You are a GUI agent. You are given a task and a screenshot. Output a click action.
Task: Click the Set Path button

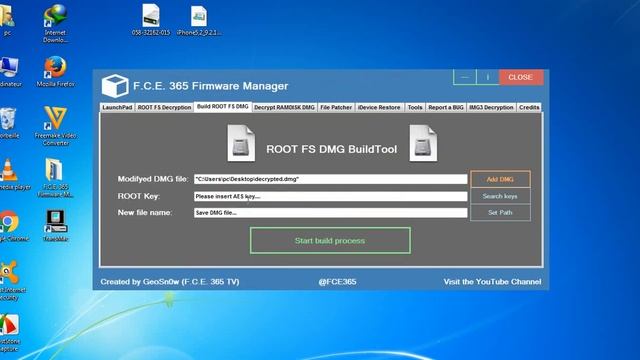point(500,213)
